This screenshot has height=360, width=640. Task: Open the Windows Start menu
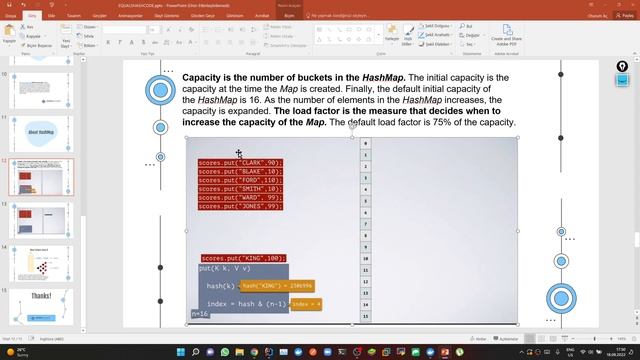coord(181,352)
